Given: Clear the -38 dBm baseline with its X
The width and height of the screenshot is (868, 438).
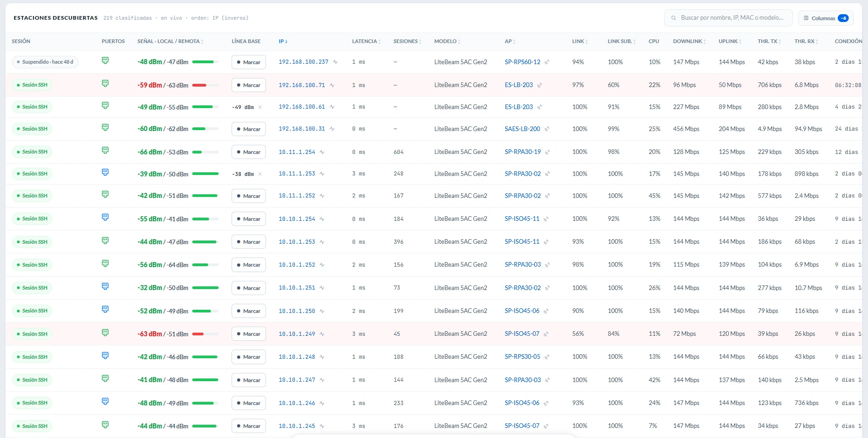Looking at the screenshot, I should coord(260,174).
